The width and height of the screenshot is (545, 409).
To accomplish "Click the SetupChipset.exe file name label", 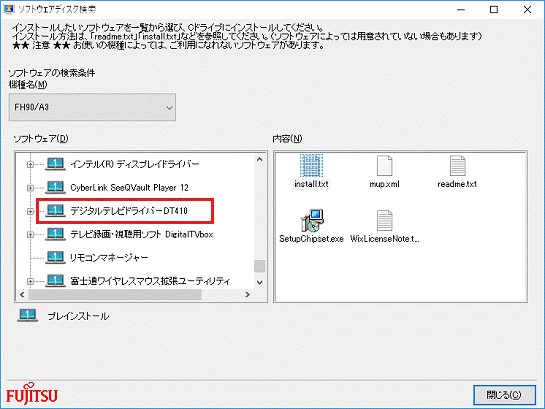I will tap(311, 239).
